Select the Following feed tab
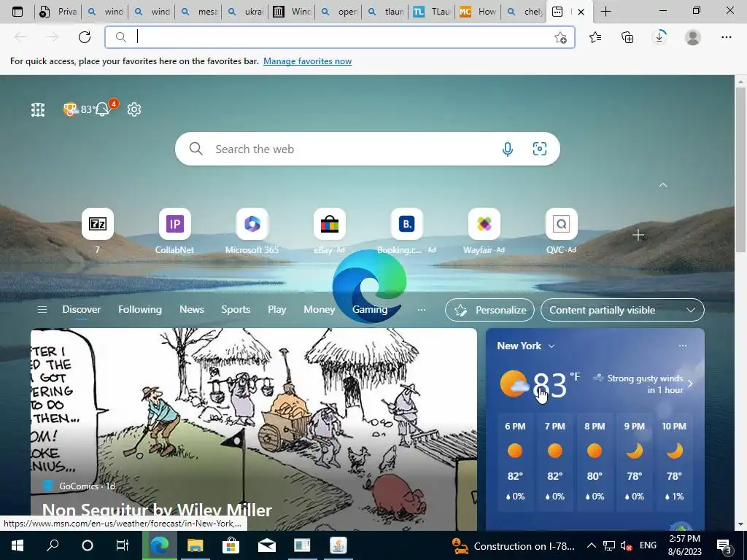The width and height of the screenshot is (747, 560). [x=140, y=309]
